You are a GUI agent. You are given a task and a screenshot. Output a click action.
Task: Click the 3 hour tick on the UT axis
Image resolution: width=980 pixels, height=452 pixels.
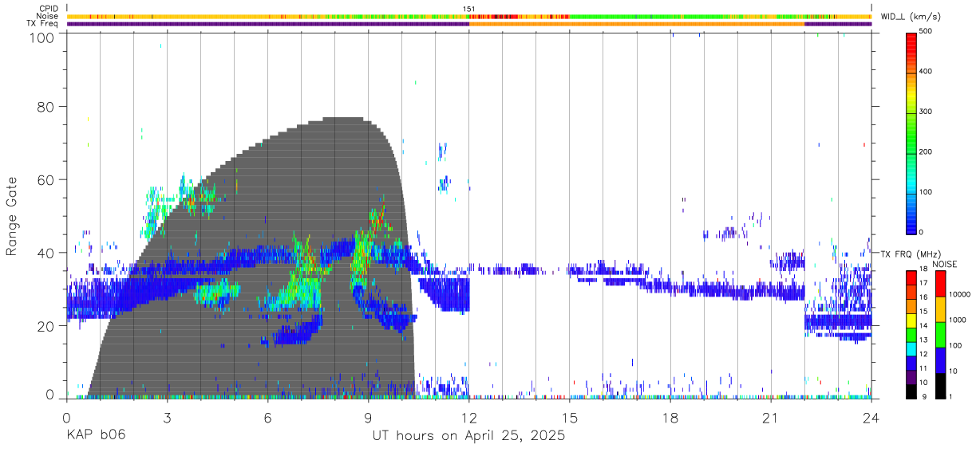tap(167, 418)
